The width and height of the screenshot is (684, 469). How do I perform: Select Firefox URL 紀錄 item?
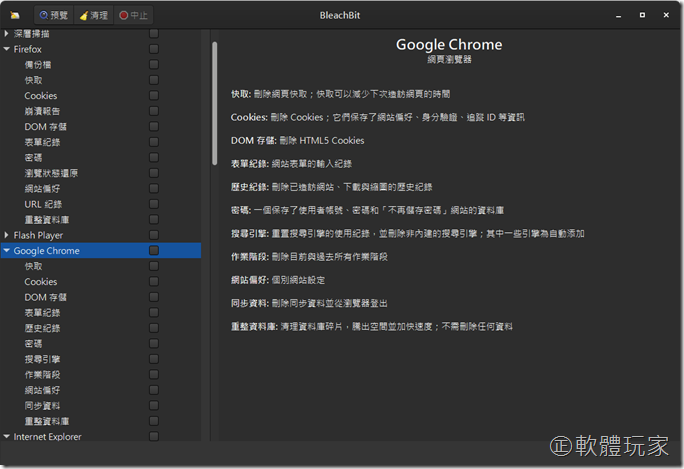coord(43,204)
